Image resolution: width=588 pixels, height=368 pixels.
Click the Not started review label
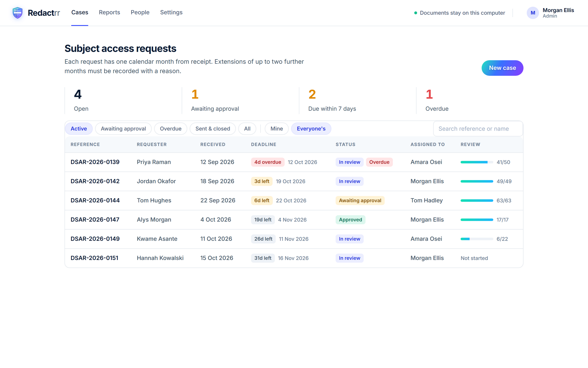tap(474, 258)
